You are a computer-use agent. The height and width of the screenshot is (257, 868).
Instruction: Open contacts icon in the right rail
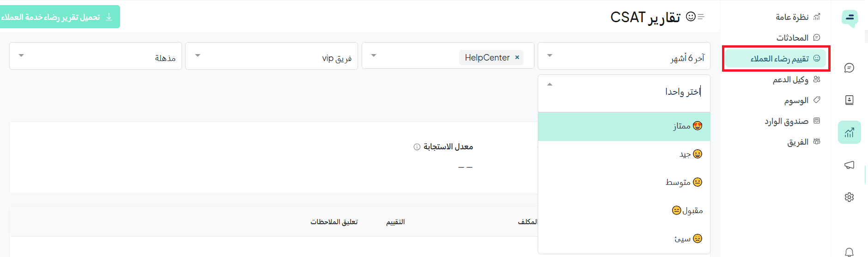click(x=849, y=100)
